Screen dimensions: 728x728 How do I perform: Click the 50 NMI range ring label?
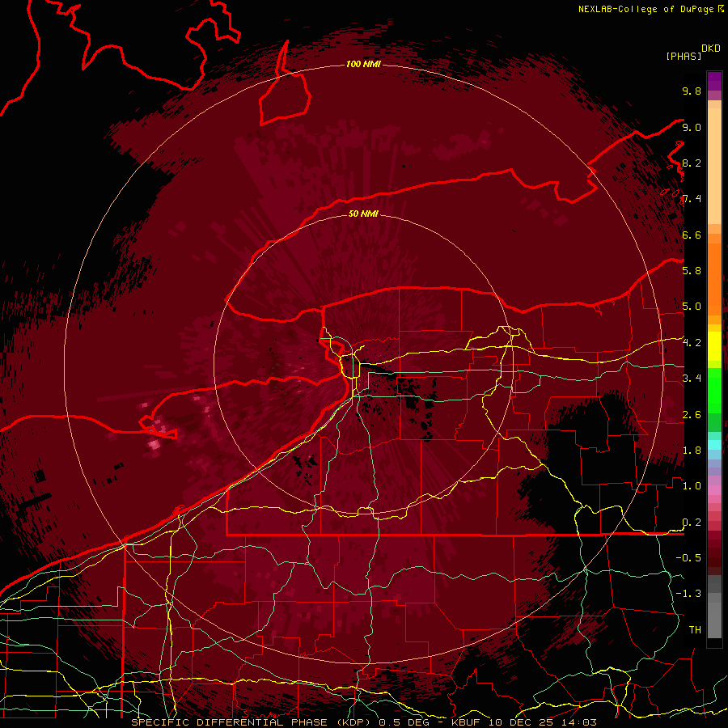pos(363,214)
